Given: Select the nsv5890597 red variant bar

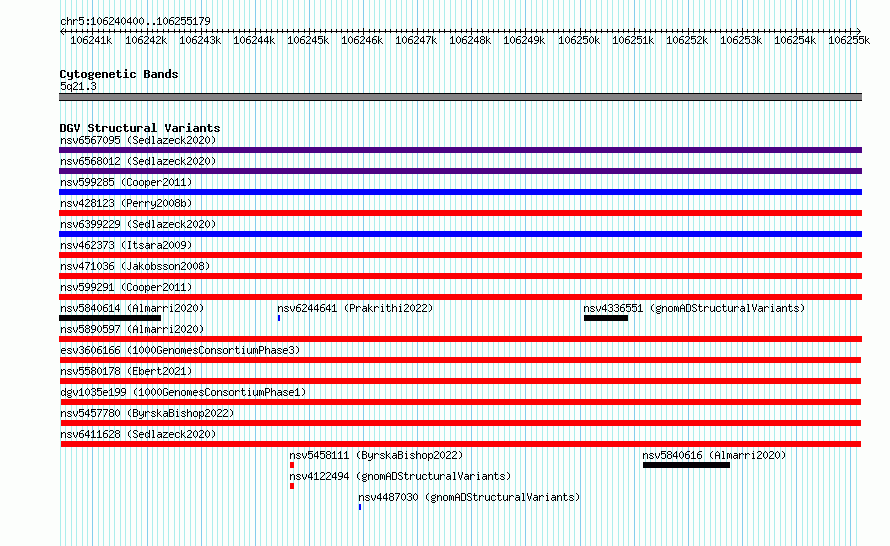Looking at the screenshot, I should (x=460, y=339).
